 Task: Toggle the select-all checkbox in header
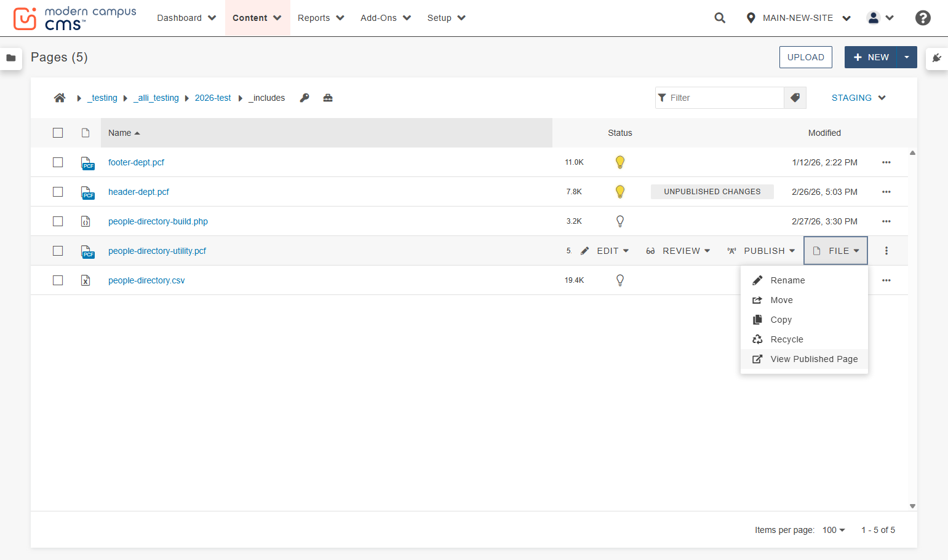tap(58, 133)
